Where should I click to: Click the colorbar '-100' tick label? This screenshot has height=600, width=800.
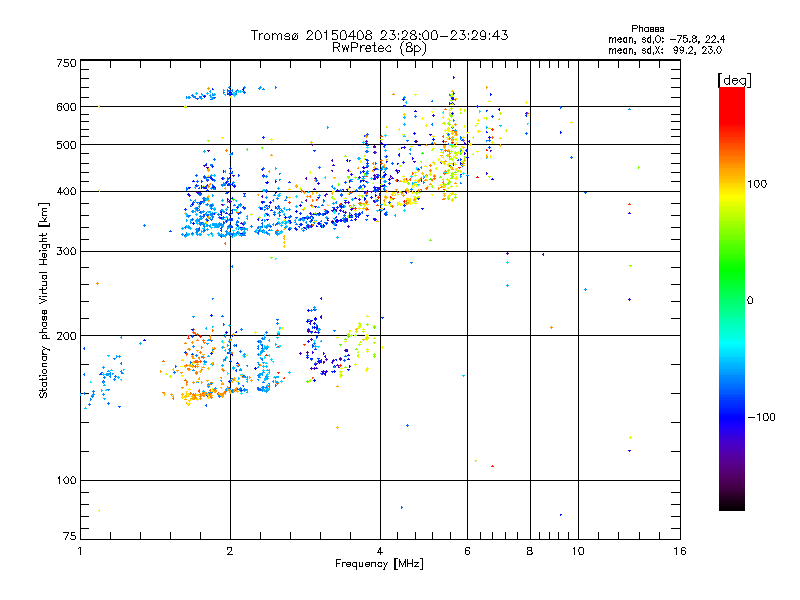coord(761,417)
